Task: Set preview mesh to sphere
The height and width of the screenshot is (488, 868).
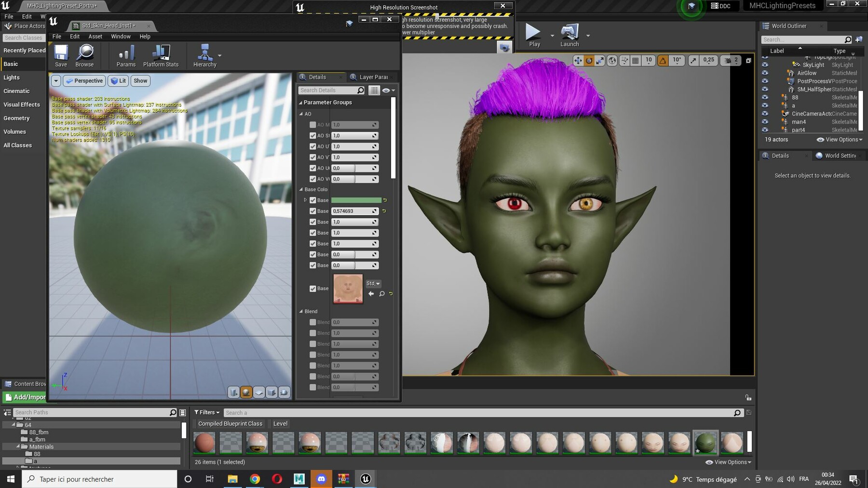Action: click(x=246, y=393)
